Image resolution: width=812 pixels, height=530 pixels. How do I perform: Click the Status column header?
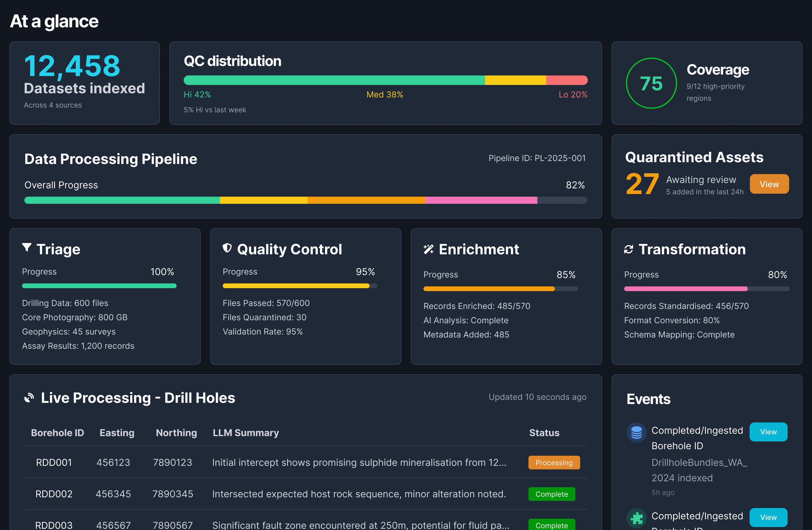pyautogui.click(x=544, y=433)
